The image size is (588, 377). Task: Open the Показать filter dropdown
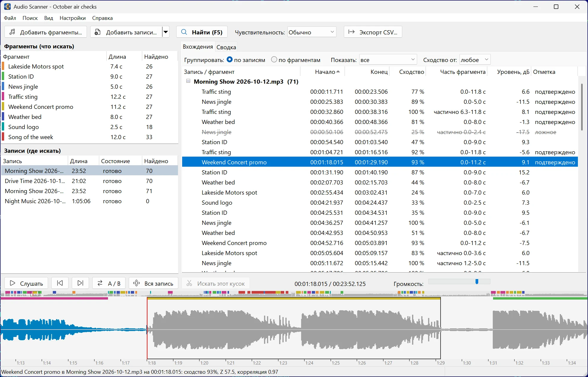tap(388, 60)
